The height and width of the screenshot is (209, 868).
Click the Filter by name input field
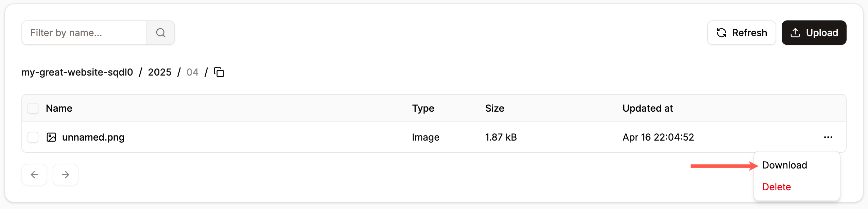coord(84,32)
